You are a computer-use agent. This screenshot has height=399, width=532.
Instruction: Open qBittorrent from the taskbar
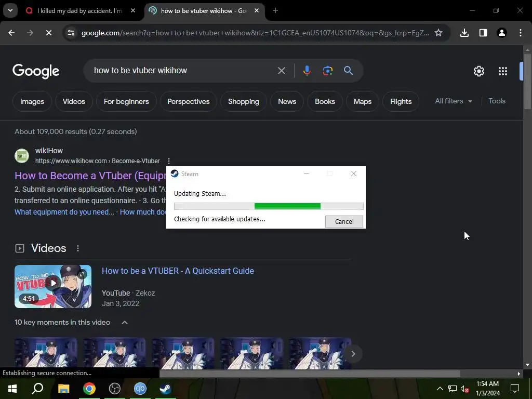[x=140, y=389]
